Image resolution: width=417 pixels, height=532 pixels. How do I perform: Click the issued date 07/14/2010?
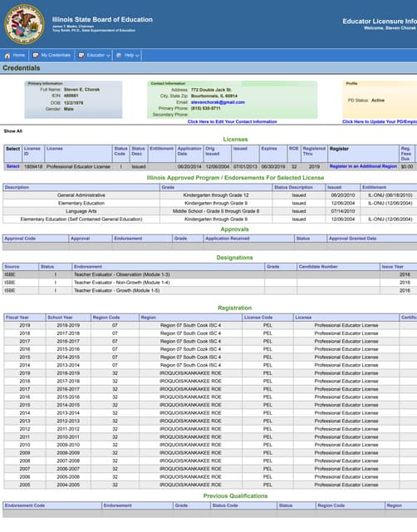(x=343, y=211)
